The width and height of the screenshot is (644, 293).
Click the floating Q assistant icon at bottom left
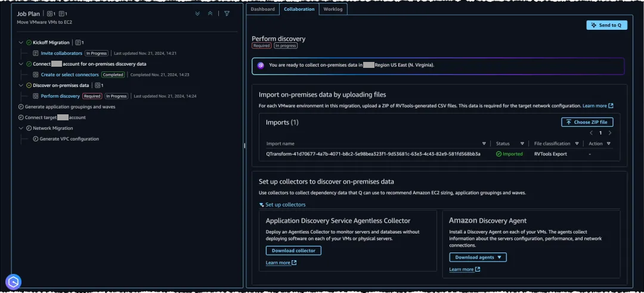tap(14, 282)
